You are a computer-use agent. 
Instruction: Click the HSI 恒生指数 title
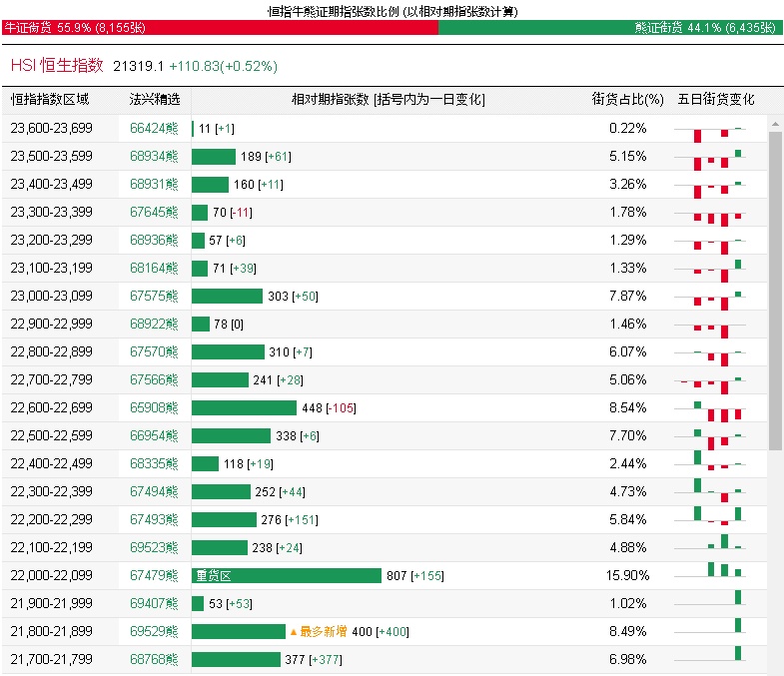click(57, 65)
